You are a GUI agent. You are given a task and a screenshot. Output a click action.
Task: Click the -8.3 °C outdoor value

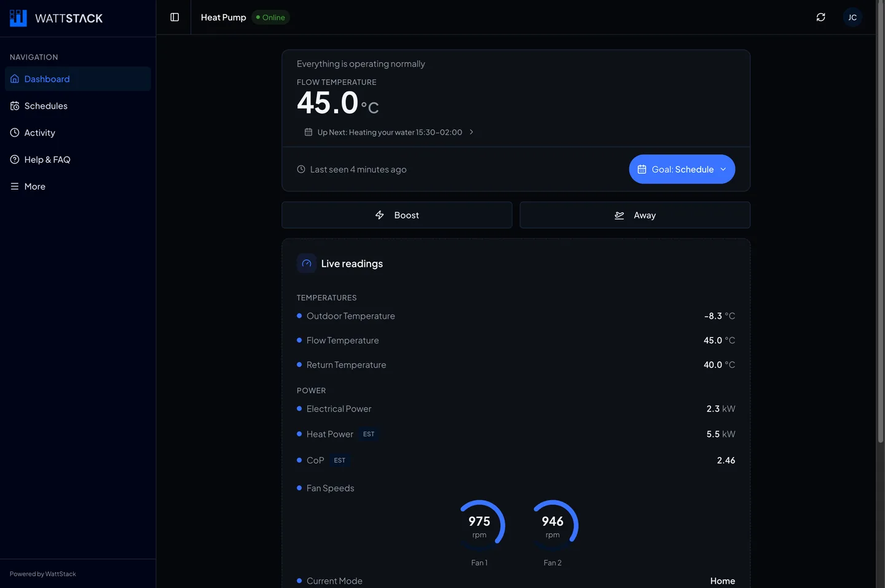(720, 316)
